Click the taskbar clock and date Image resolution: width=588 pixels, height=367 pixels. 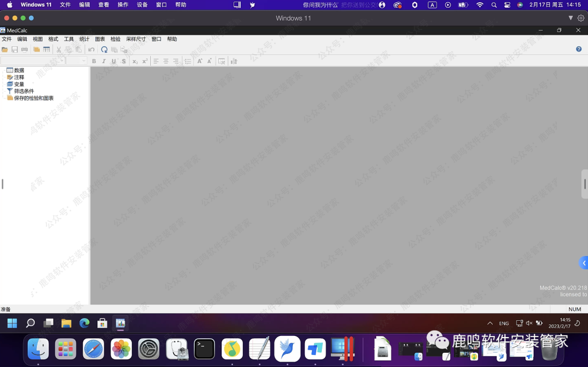[560, 323]
